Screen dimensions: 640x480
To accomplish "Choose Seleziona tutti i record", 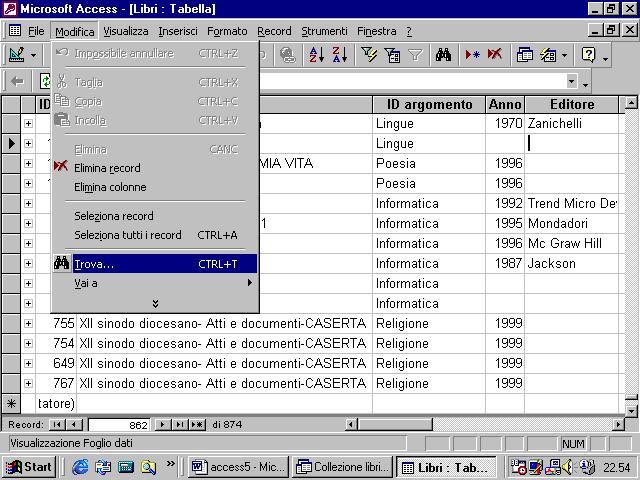I will (x=155, y=235).
